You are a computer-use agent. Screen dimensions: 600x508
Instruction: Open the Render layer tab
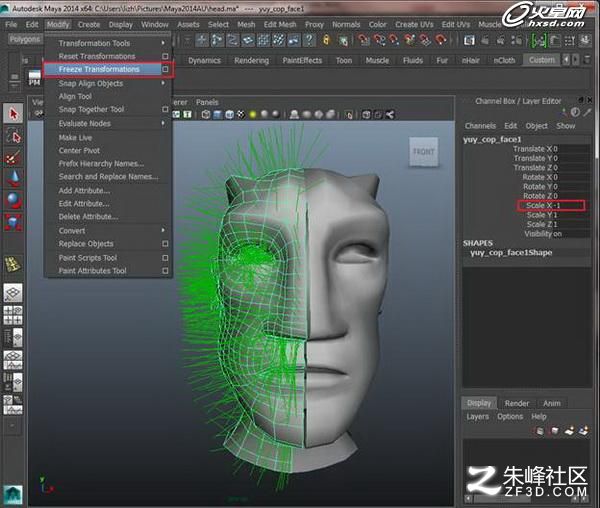pos(517,403)
